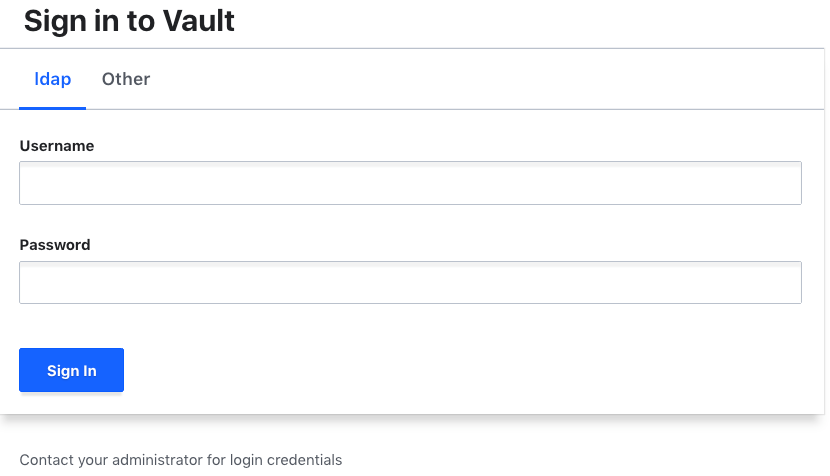
Task: Select the ldap sign-in method
Action: coord(52,79)
